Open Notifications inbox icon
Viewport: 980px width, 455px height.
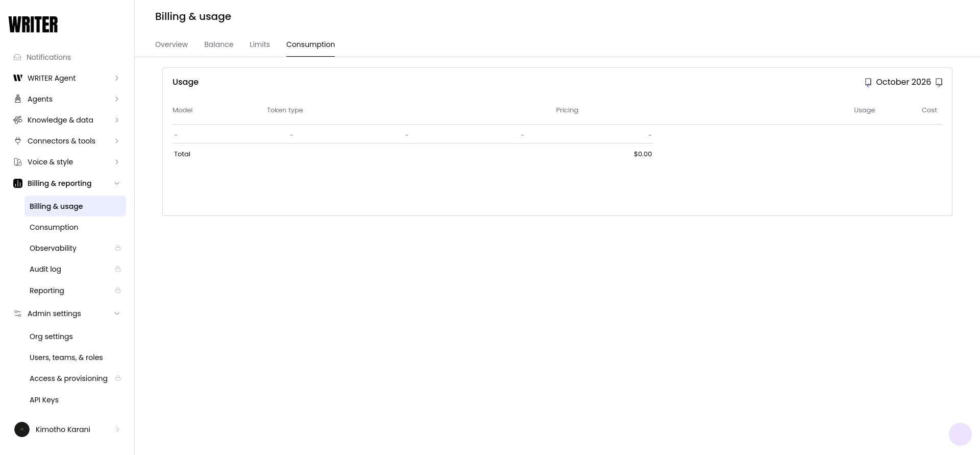pos(17,57)
